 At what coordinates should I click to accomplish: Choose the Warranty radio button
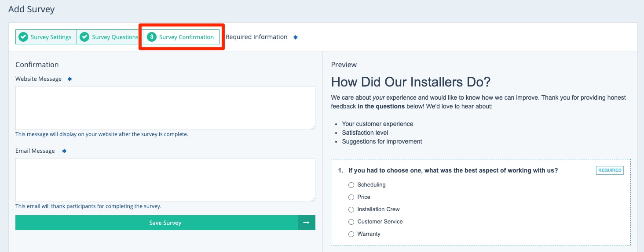351,234
